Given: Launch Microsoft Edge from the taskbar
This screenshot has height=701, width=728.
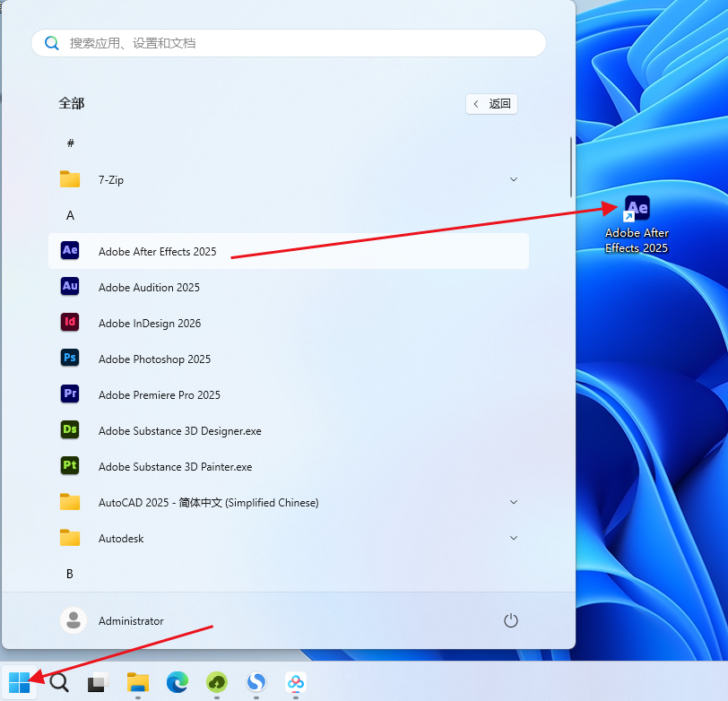Looking at the screenshot, I should pyautogui.click(x=178, y=682).
